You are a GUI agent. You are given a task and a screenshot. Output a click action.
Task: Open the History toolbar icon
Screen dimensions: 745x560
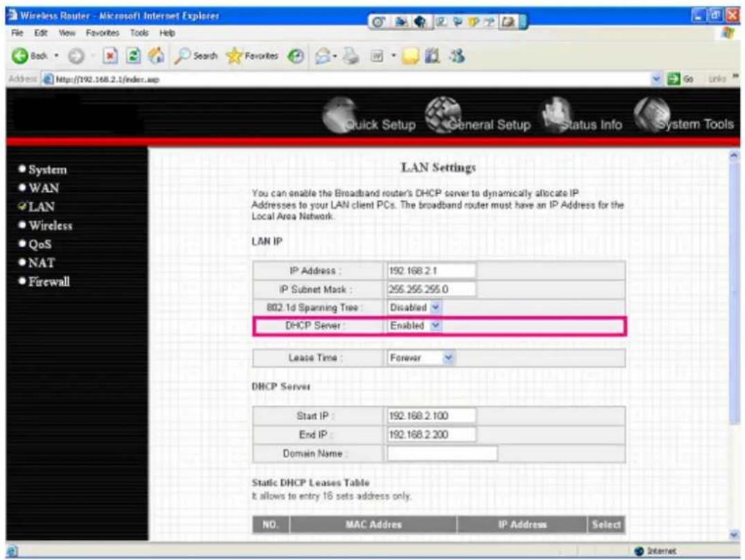coord(296,57)
